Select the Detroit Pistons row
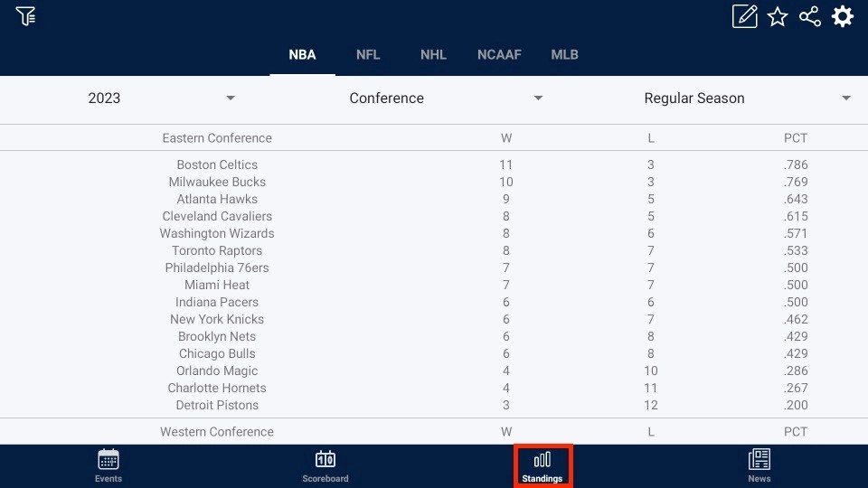The height and width of the screenshot is (488, 868). tap(434, 405)
